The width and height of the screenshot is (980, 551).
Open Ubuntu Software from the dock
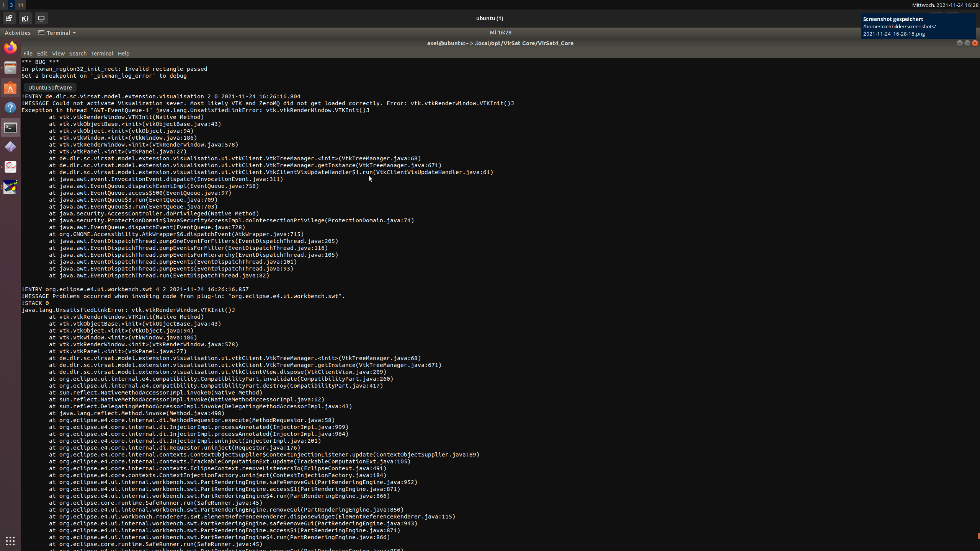[x=10, y=88]
